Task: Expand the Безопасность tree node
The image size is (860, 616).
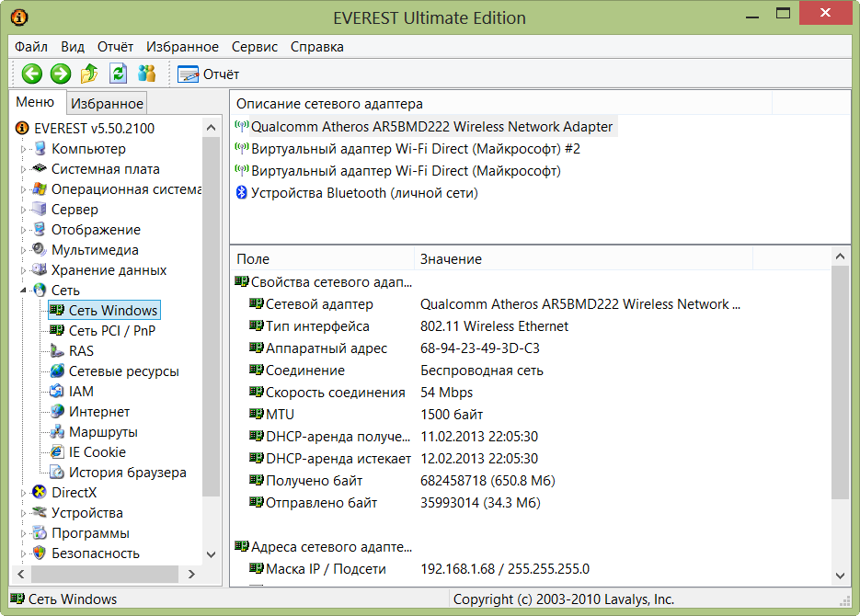Action: point(24,554)
